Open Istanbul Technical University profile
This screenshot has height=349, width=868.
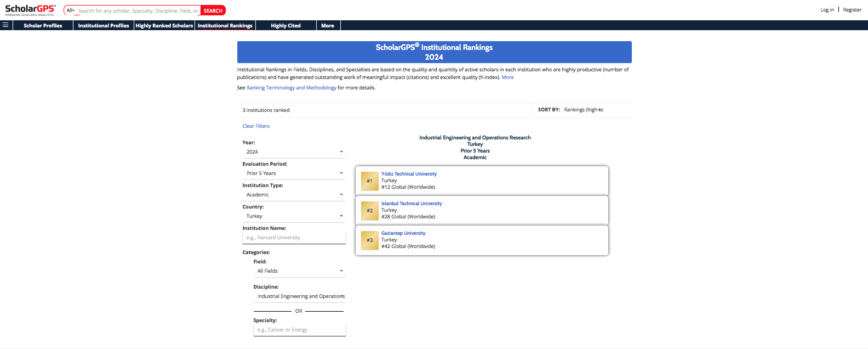tap(412, 204)
